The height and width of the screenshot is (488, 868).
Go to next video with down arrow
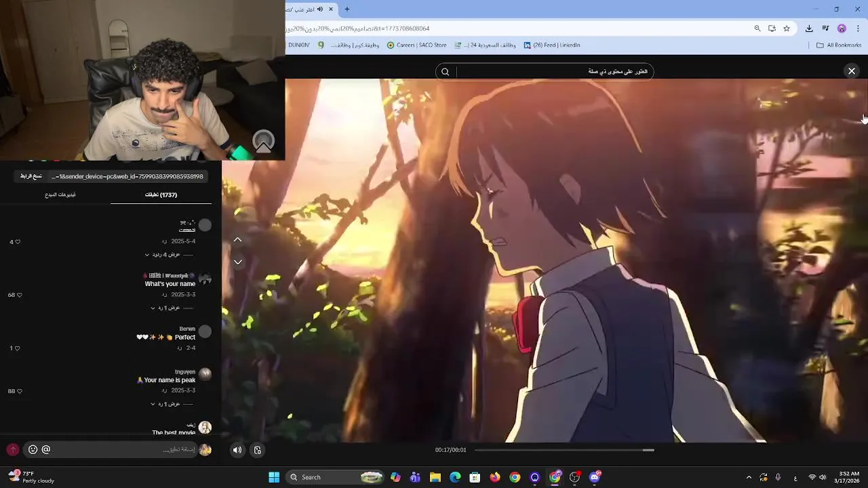(237, 262)
